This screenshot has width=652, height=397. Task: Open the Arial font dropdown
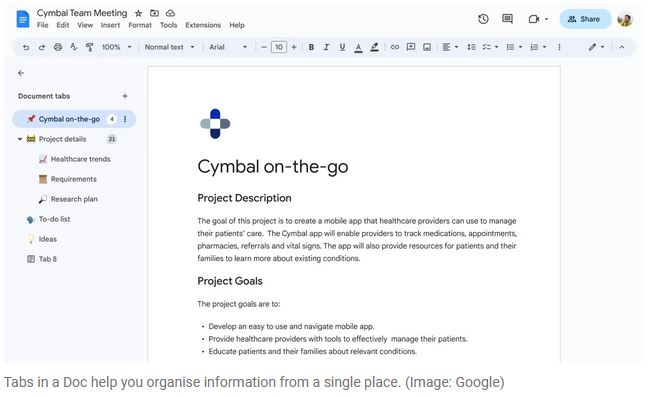tap(228, 47)
